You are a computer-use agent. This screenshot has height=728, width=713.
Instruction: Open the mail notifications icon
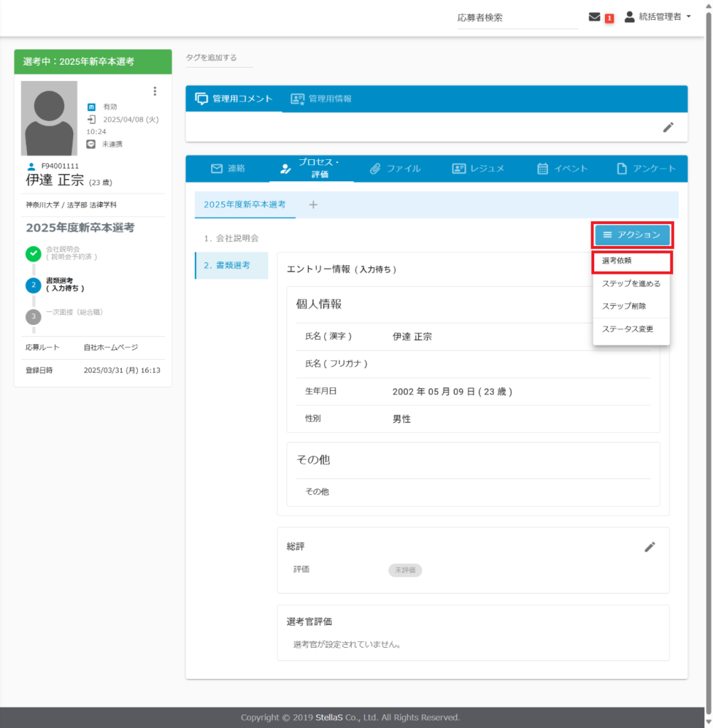click(595, 18)
